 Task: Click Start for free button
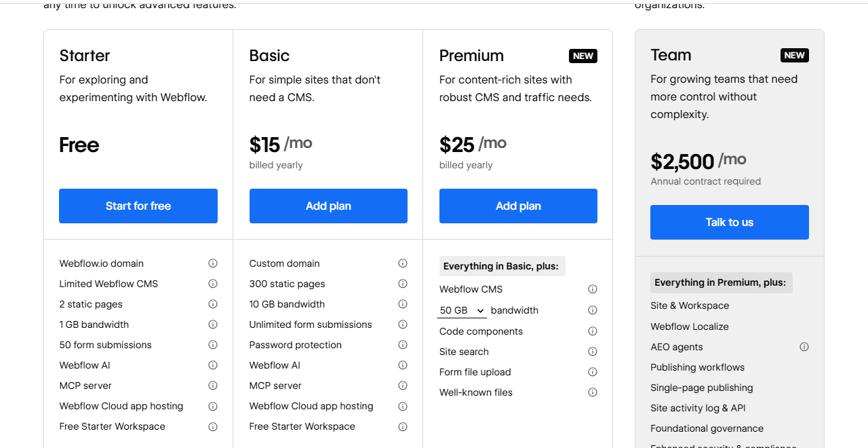tap(138, 206)
